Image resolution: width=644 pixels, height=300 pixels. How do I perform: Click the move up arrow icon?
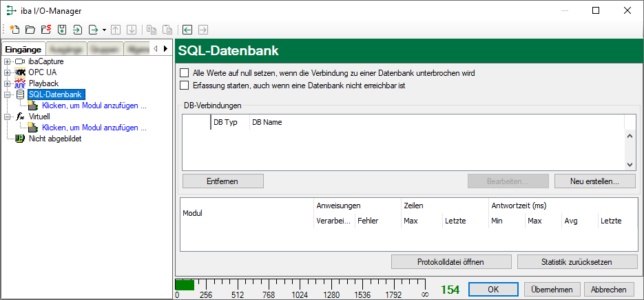coord(116,30)
